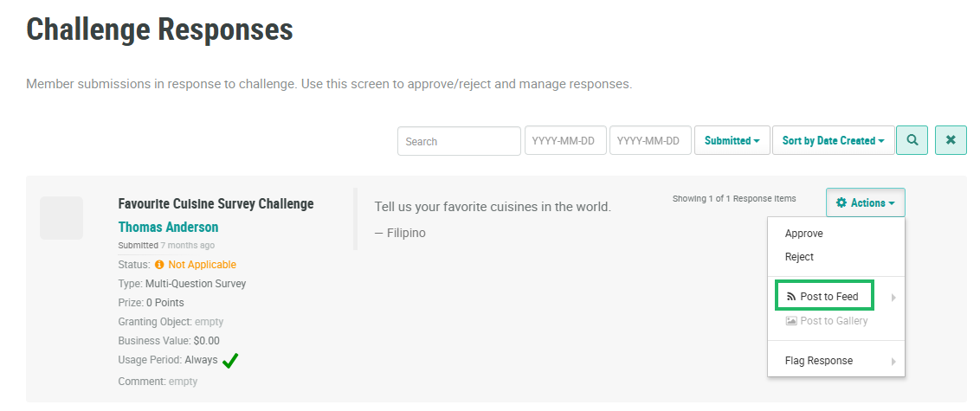The width and height of the screenshot is (980, 411).
Task: Open Thomas Anderson's member profile link
Action: pyautogui.click(x=168, y=228)
